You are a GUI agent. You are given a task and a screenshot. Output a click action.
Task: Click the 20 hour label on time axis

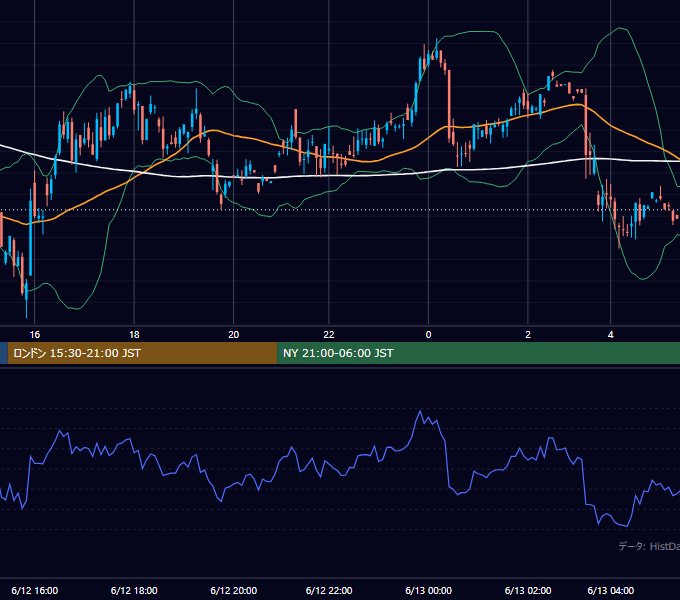point(234,335)
